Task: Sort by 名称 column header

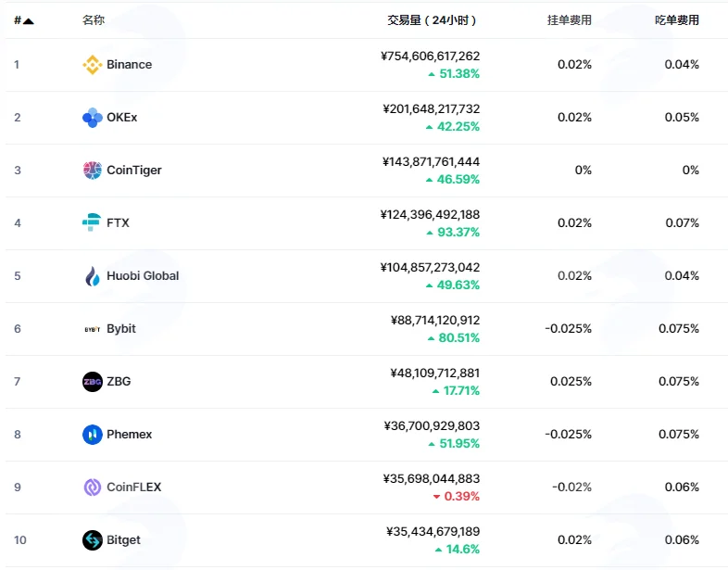Action: pos(94,20)
